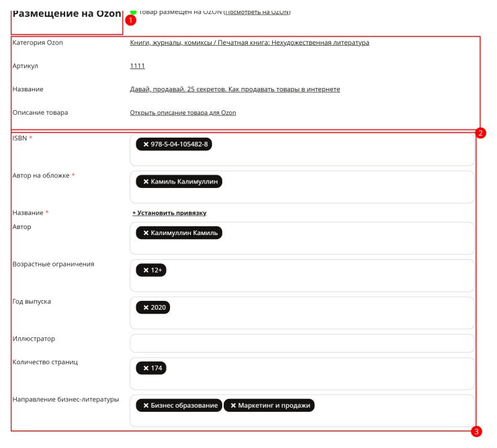Open the Посмотреть на OZON link

(257, 12)
